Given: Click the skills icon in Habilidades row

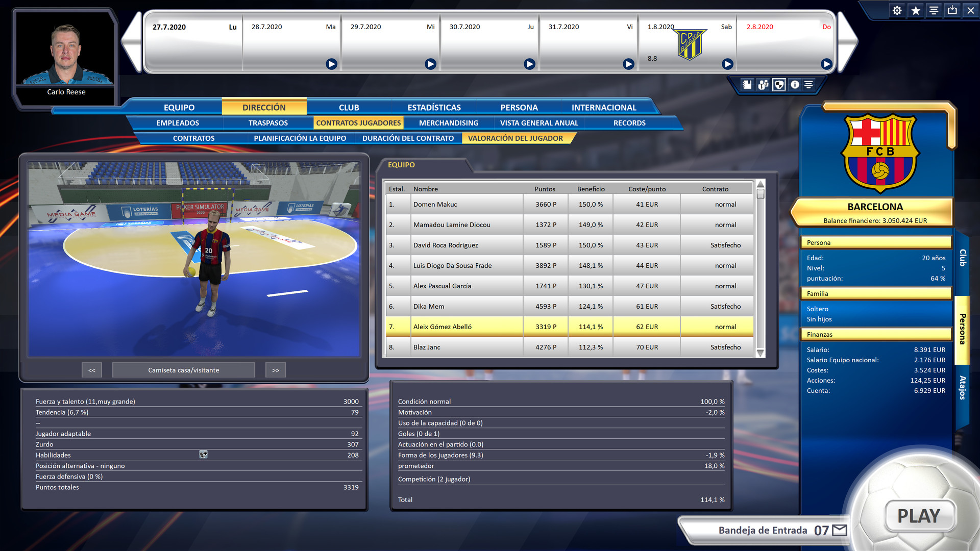Looking at the screenshot, I should click(x=203, y=455).
